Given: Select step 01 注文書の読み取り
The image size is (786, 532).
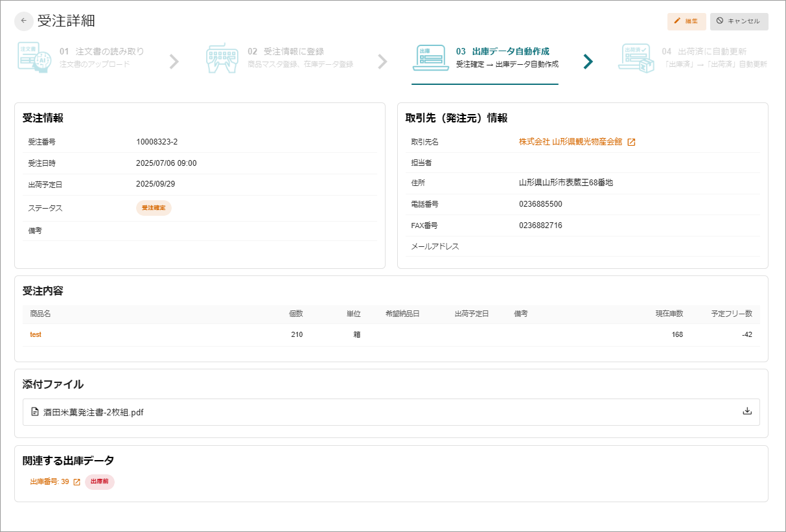Looking at the screenshot, I should 102,51.
